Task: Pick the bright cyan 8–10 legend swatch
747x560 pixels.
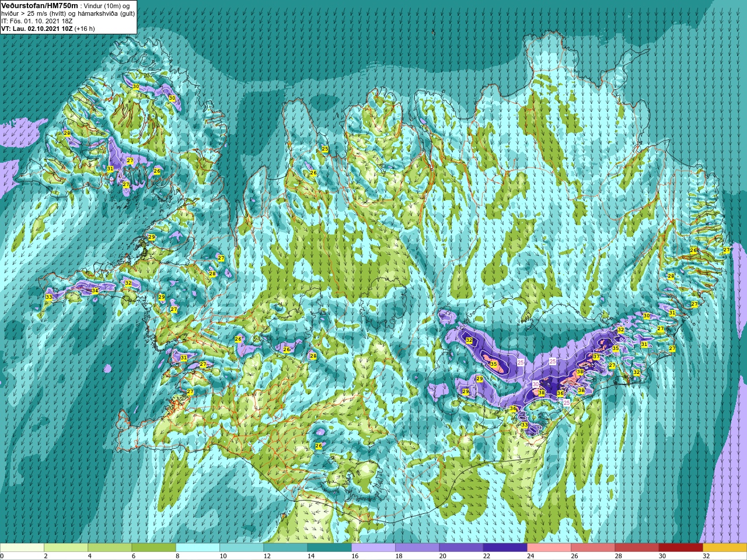Action: (x=197, y=548)
